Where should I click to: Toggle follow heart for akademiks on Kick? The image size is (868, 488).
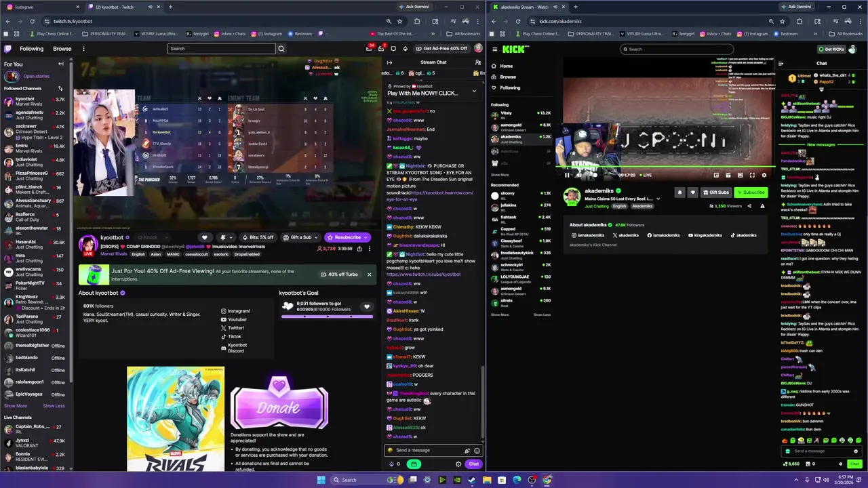(692, 192)
